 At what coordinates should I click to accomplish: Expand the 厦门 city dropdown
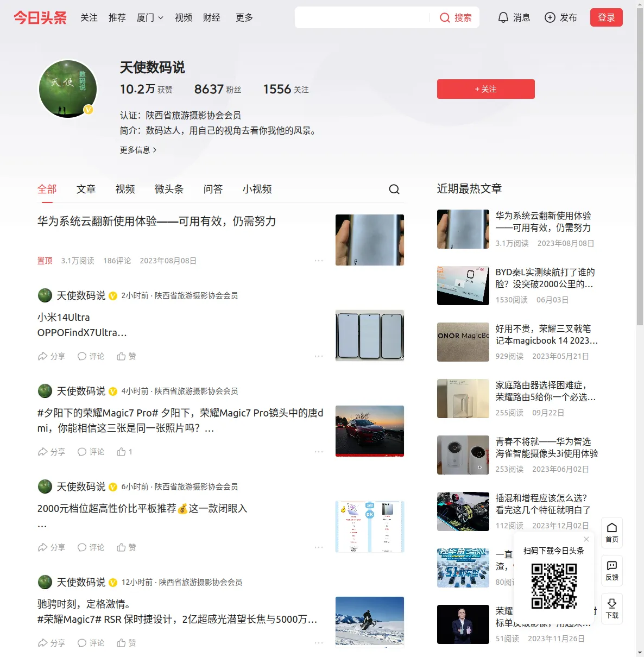[150, 17]
